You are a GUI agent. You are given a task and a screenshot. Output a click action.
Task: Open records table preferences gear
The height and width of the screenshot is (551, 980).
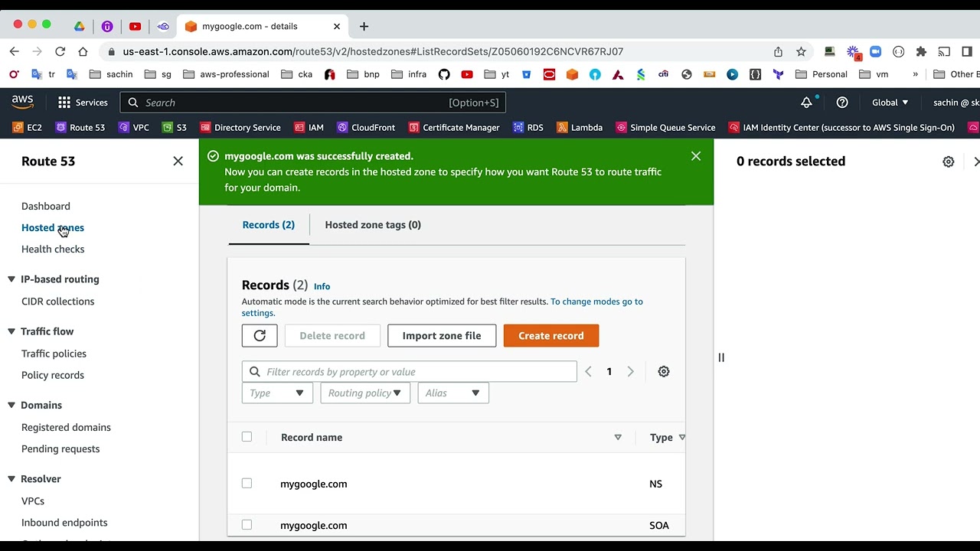[664, 372]
